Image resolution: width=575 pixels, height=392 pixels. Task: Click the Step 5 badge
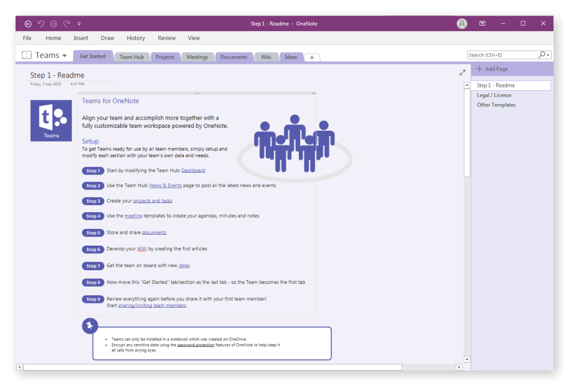point(93,233)
